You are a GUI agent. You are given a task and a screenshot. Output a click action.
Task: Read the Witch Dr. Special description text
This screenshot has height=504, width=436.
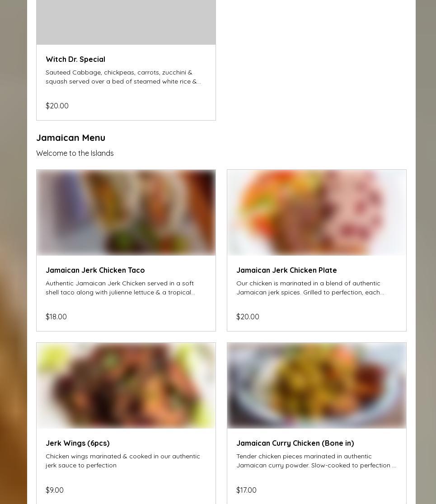pos(123,77)
